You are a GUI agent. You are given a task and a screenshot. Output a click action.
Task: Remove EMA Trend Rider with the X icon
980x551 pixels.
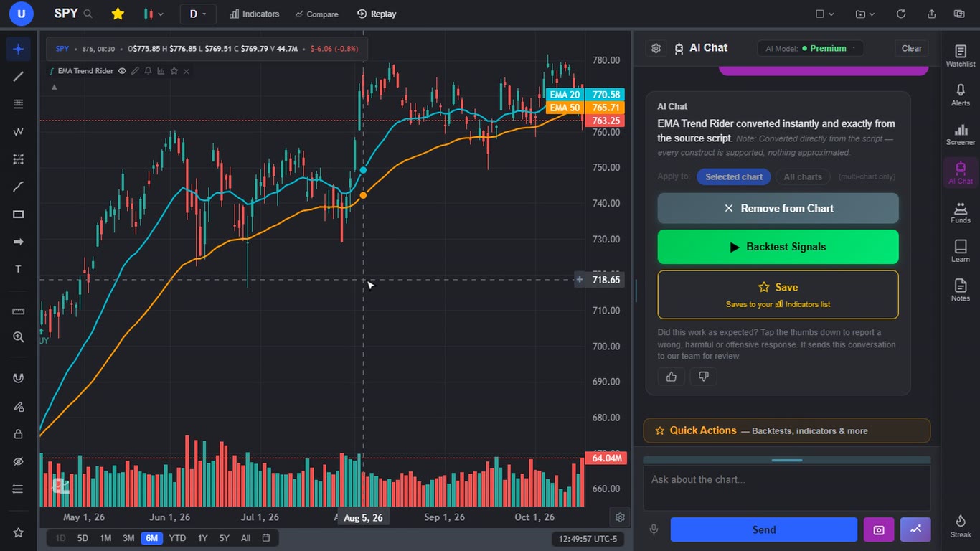187,71
